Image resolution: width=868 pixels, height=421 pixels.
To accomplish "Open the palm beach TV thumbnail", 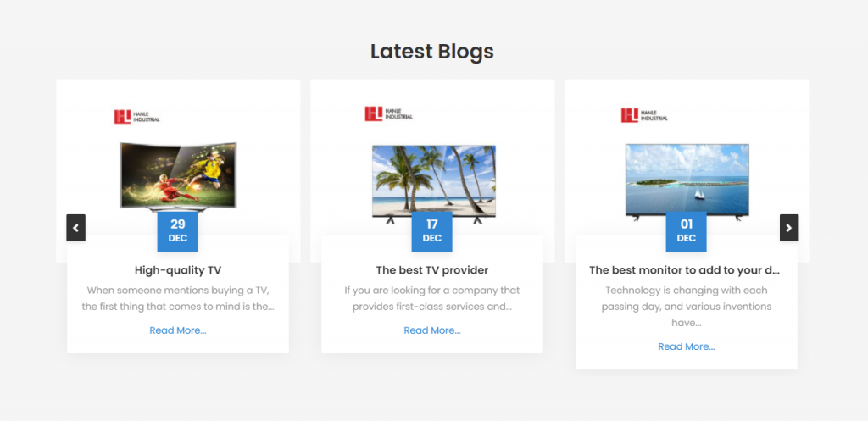I will tap(434, 184).
